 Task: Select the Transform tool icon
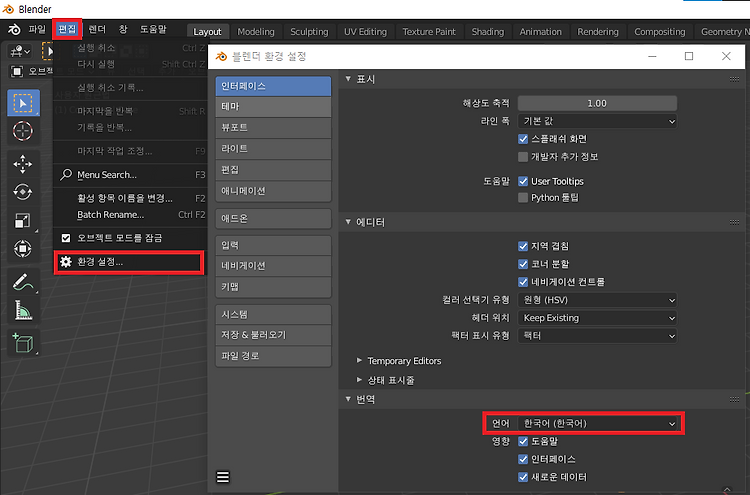click(23, 249)
